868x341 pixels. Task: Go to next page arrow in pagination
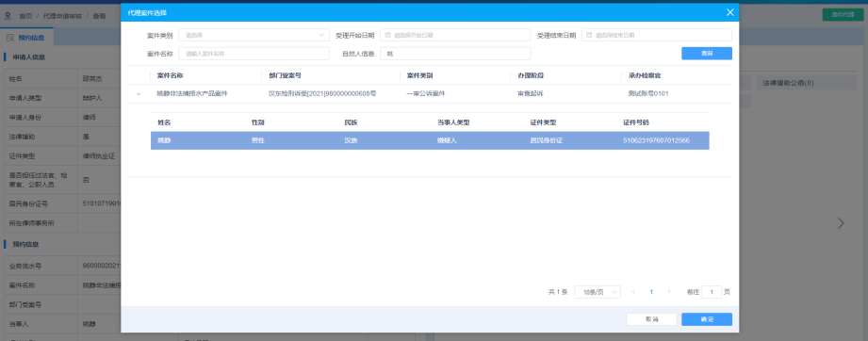click(x=669, y=292)
